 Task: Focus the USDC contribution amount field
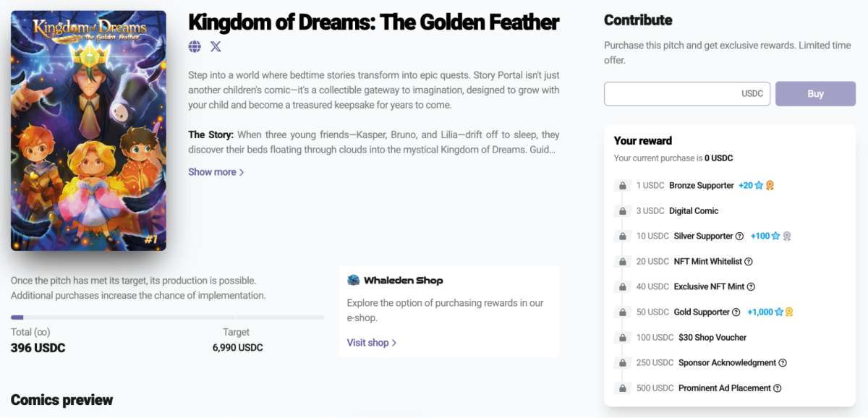tap(687, 94)
